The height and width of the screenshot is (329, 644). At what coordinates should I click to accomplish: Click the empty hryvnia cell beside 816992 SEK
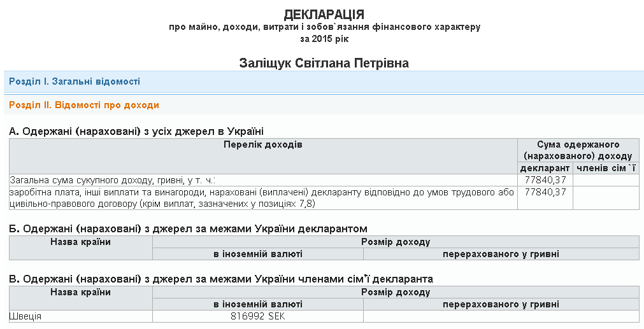point(501,316)
